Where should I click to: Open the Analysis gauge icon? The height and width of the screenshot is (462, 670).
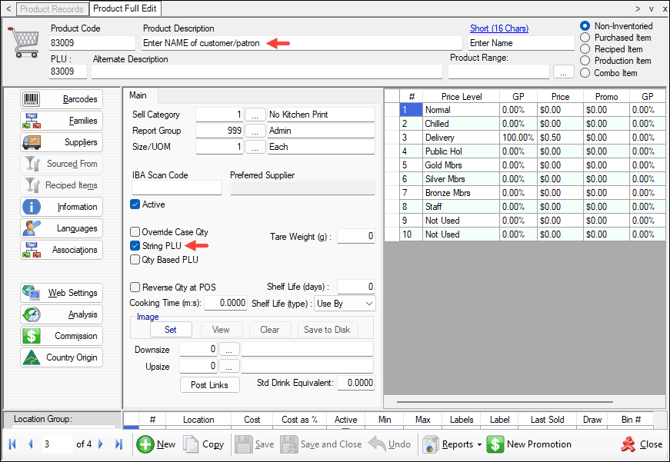pos(31,315)
